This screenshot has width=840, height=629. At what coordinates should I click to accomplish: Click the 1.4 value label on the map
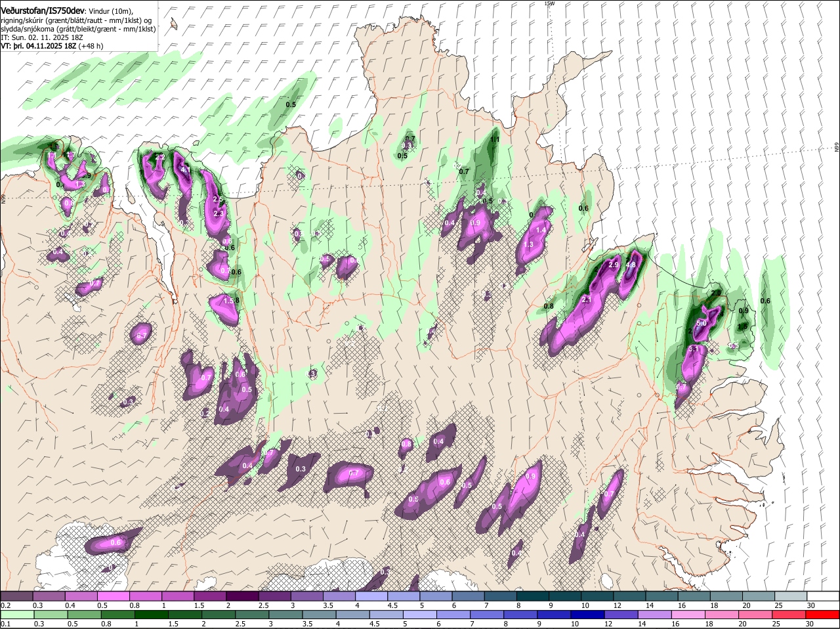click(x=541, y=230)
